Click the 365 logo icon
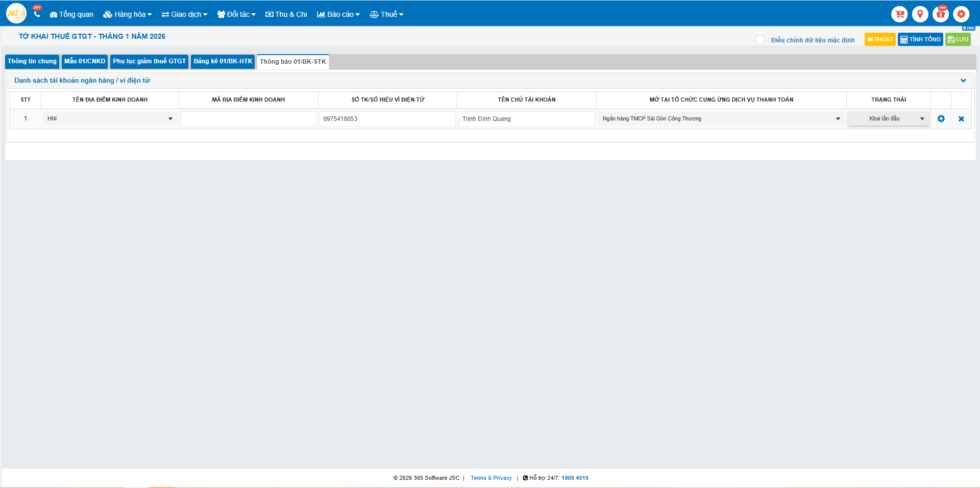Image resolution: width=980 pixels, height=488 pixels. (16, 14)
